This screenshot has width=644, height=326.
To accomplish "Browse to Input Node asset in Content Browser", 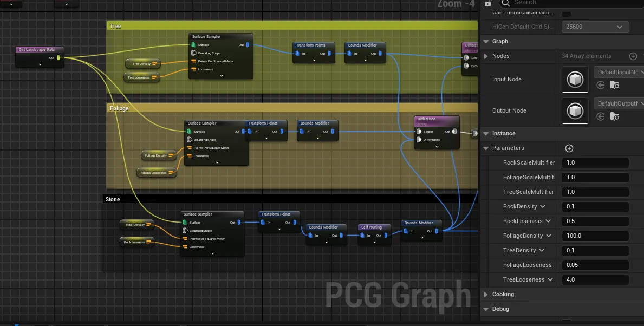I will tap(614, 85).
